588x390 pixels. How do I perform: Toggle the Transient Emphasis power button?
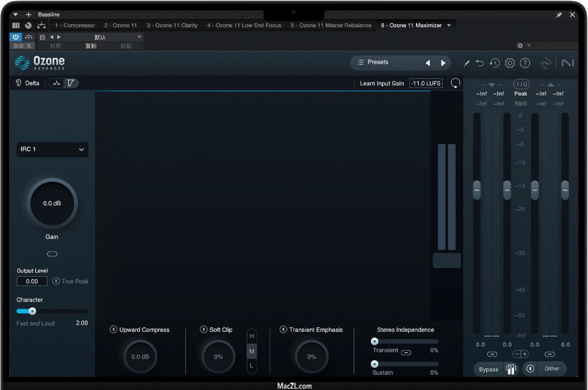[283, 330]
